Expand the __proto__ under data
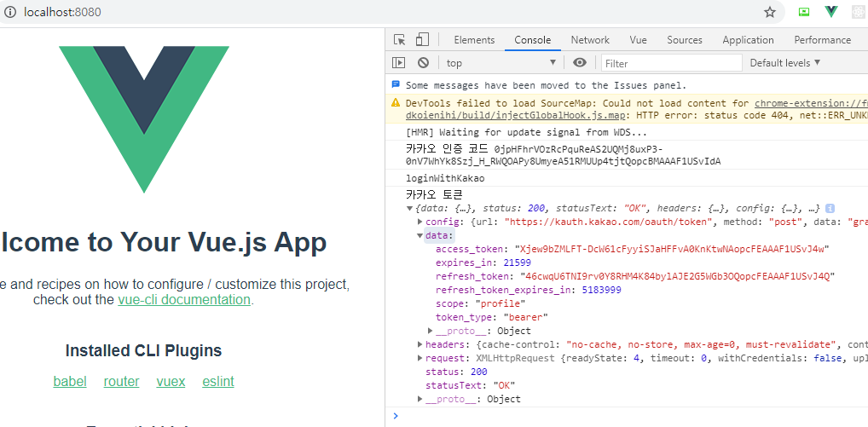 pos(431,331)
